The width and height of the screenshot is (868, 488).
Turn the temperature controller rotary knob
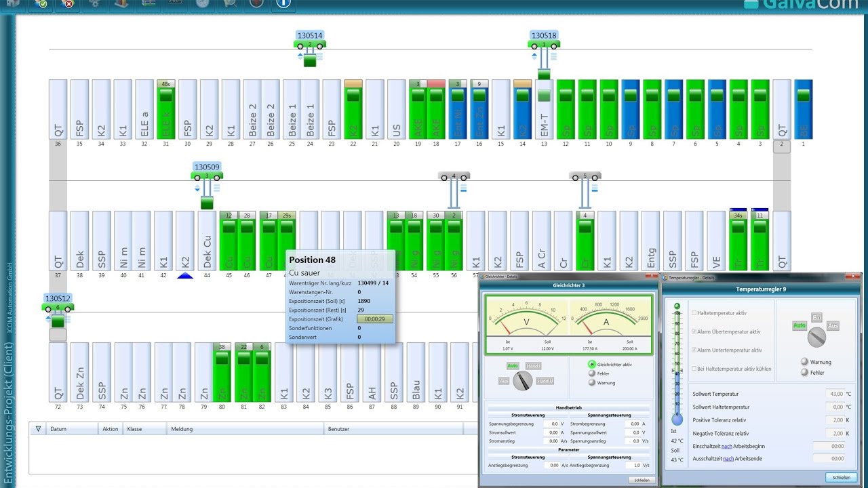(x=816, y=337)
